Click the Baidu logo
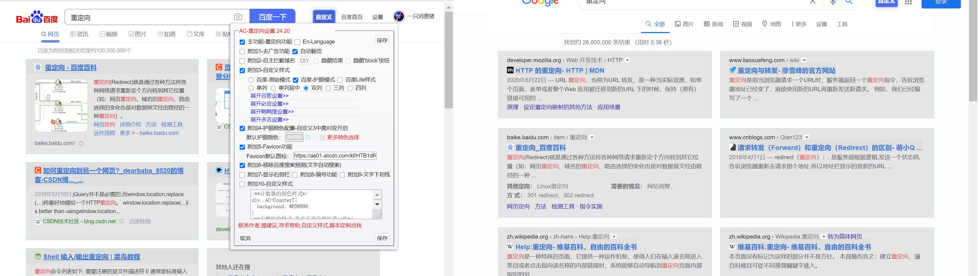980x276 pixels. tap(37, 17)
